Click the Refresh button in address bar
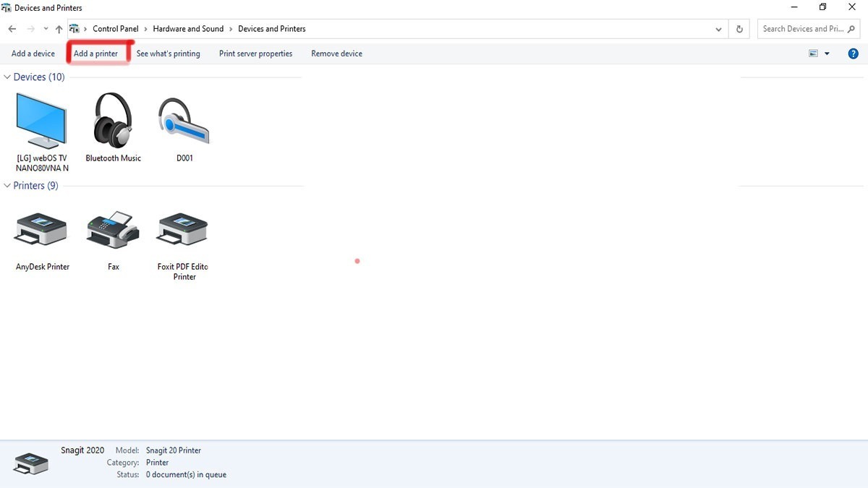The image size is (868, 488). coord(739,29)
